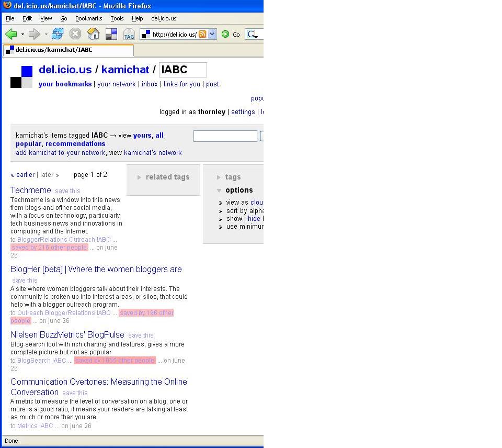Open the Forward history dropdown arrow

click(x=46, y=35)
